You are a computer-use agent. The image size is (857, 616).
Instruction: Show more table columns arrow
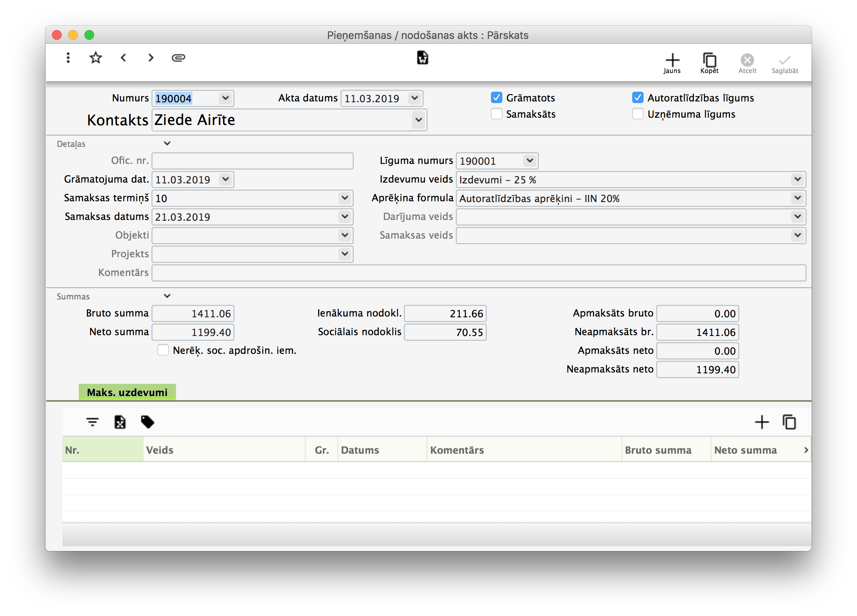(x=806, y=450)
